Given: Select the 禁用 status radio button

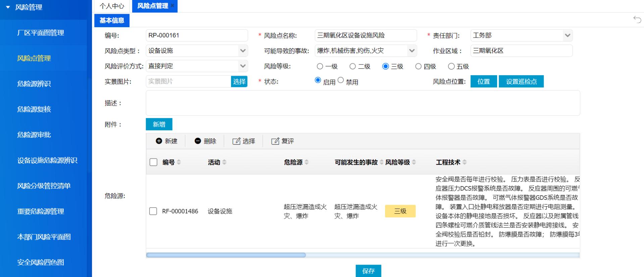Looking at the screenshot, I should 341,80.
